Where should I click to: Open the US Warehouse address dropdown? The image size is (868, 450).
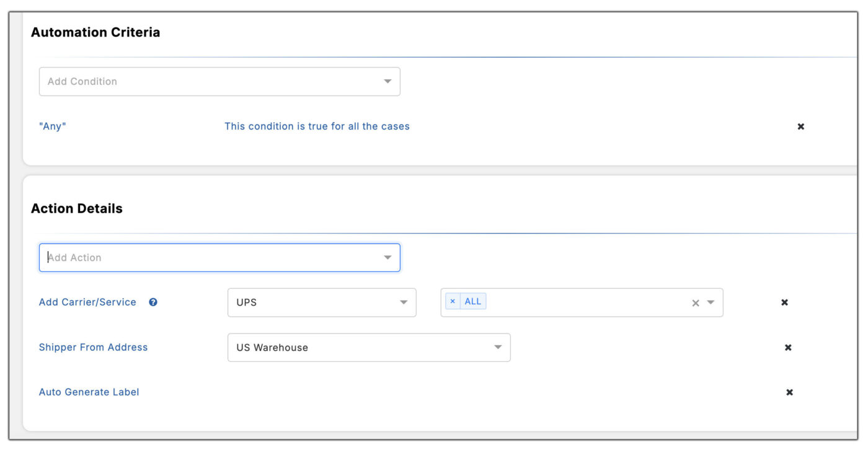coord(497,347)
